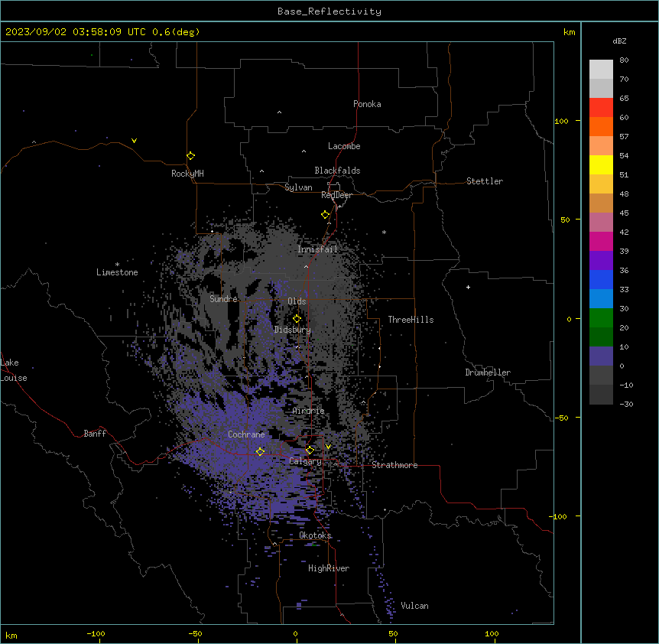Select the RedDeer city label
The height and width of the screenshot is (644, 659).
(x=336, y=195)
